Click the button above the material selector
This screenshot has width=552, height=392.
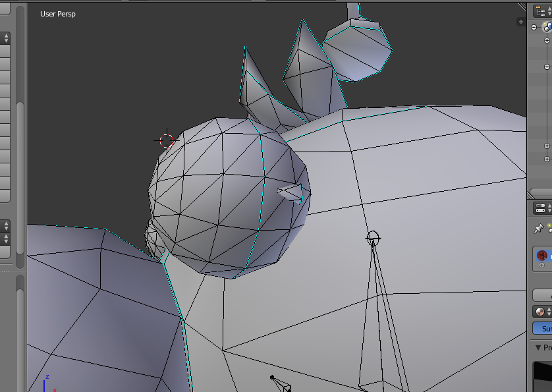coord(543,295)
